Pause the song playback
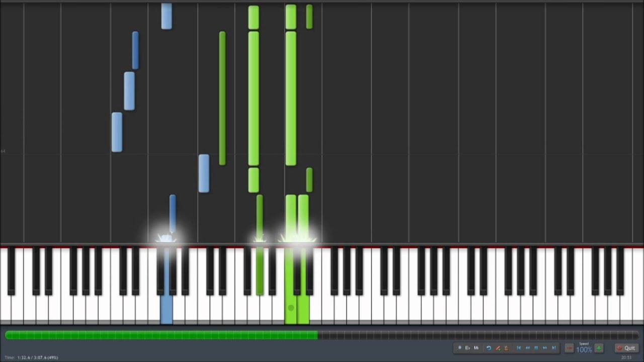 (x=536, y=348)
